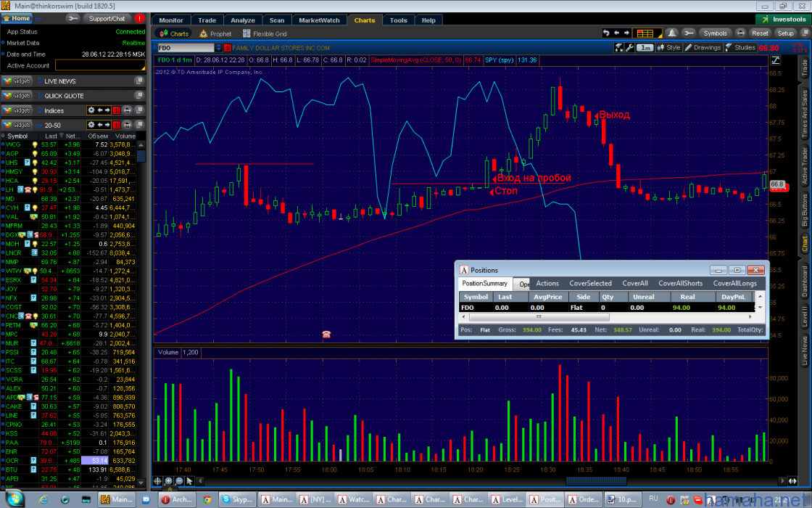
Task: Expand the Indices gadget
Action: pyautogui.click(x=39, y=110)
